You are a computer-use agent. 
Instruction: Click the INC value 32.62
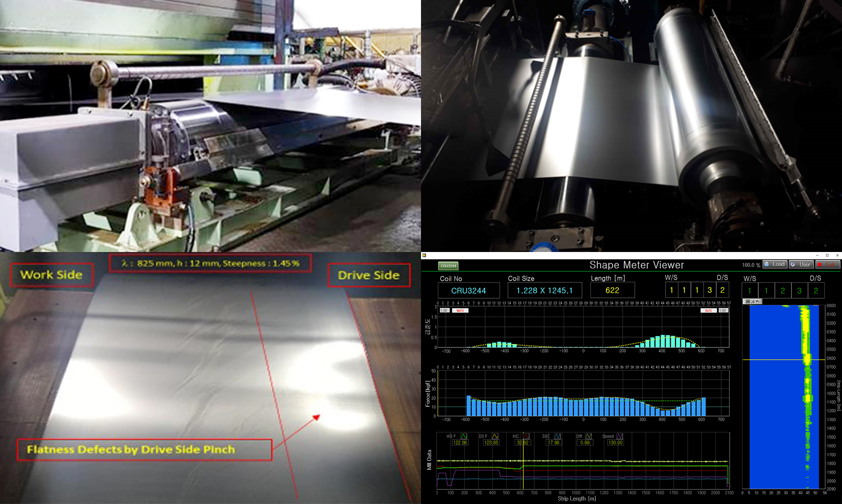point(523,442)
